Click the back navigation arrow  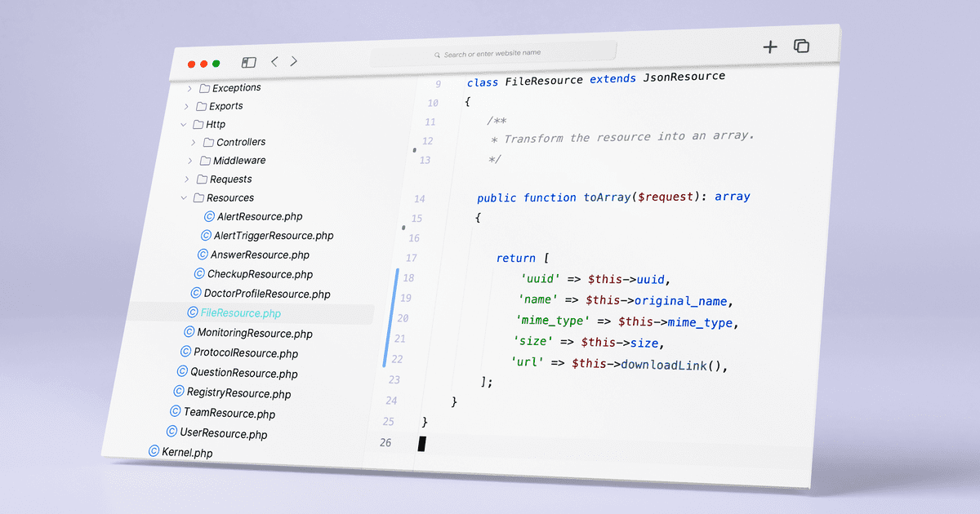(274, 61)
